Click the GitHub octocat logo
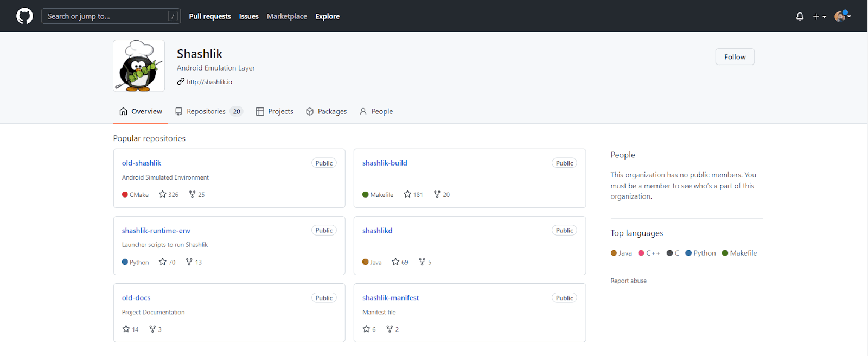The width and height of the screenshot is (868, 356). [x=24, y=16]
